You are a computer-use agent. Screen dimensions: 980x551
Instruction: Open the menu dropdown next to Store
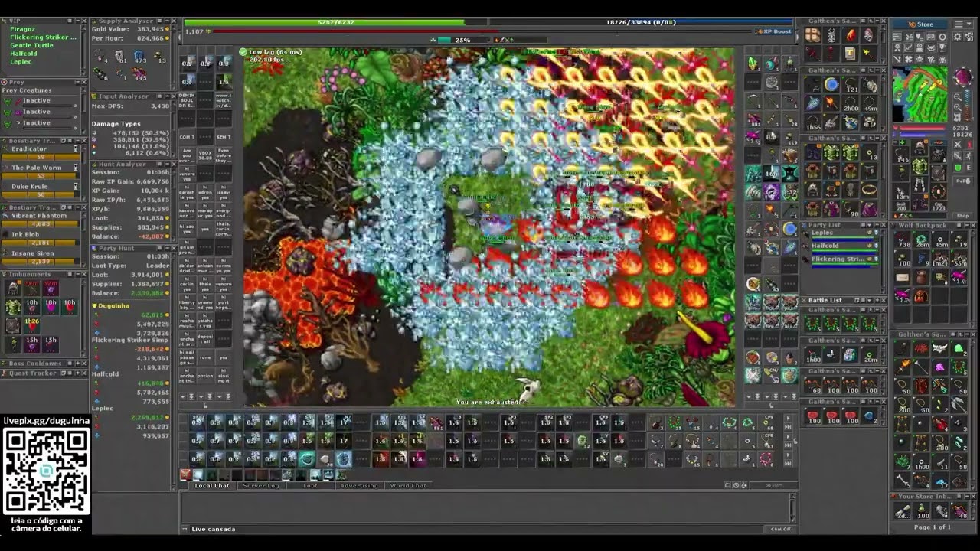pyautogui.click(x=963, y=24)
